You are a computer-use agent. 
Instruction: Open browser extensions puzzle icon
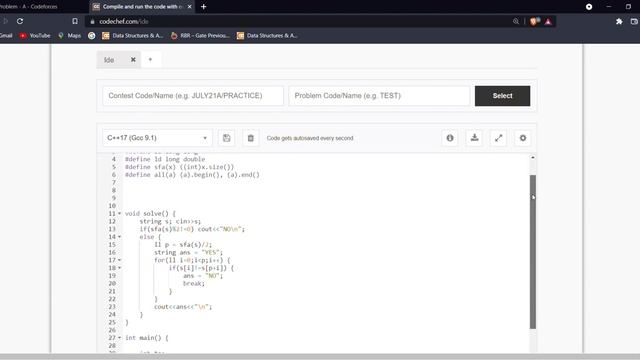tap(619, 21)
